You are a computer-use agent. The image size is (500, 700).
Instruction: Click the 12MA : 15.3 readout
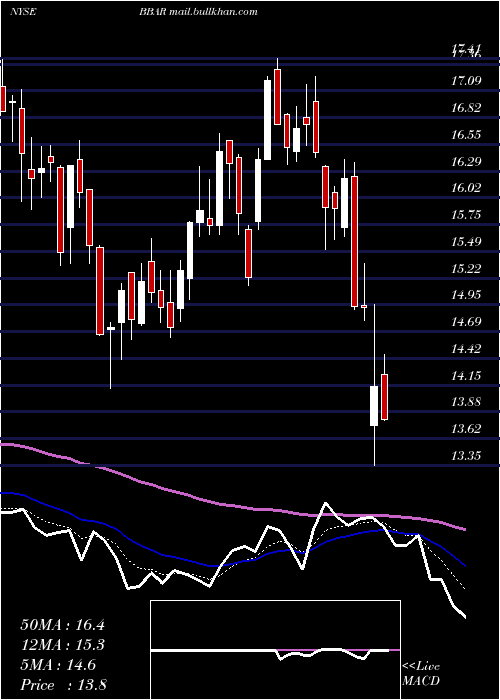[x=62, y=645]
